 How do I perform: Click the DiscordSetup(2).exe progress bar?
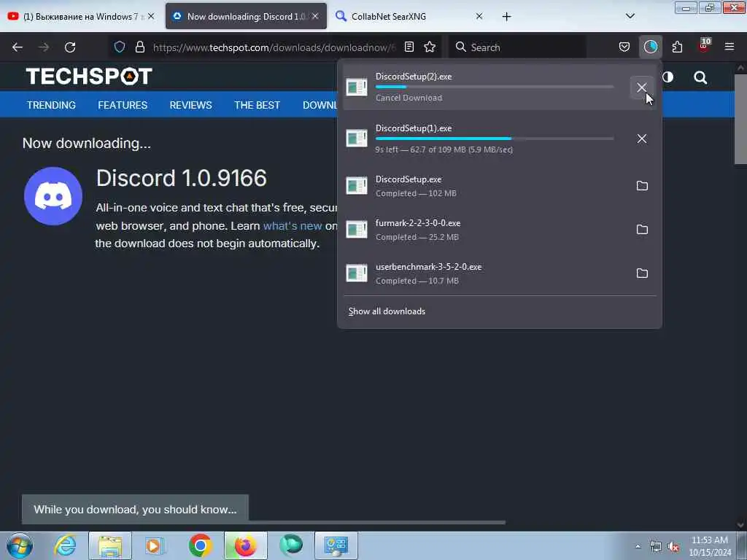(x=495, y=87)
